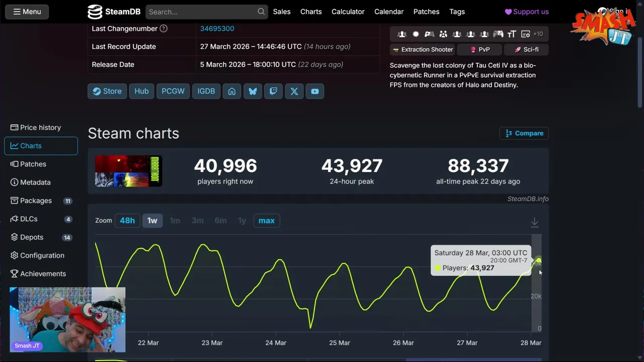Image resolution: width=644 pixels, height=362 pixels.
Task: Set chart zoom to 1w
Action: pos(152,221)
